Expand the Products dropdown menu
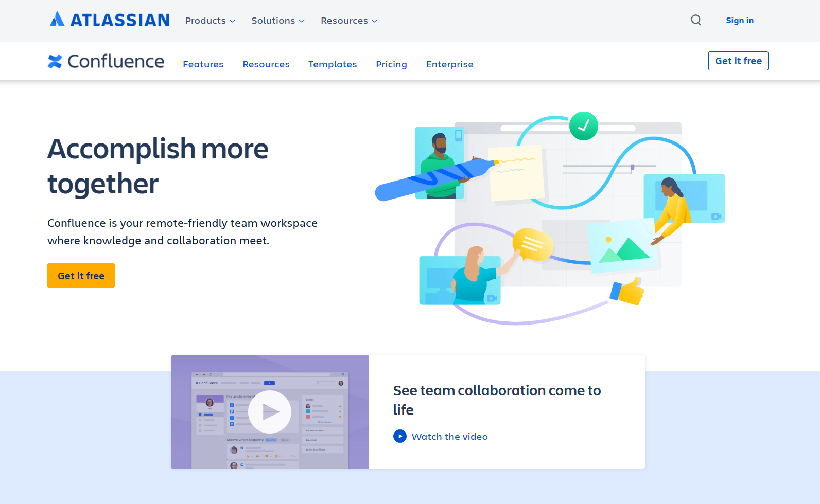Viewport: 820px width, 504px height. click(210, 21)
